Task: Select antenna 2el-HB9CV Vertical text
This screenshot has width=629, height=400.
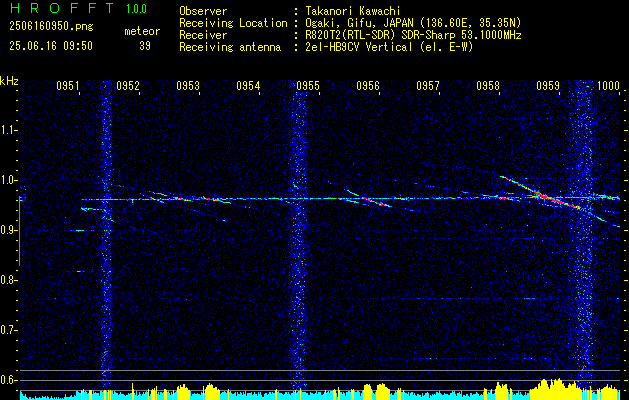Action: (390, 47)
